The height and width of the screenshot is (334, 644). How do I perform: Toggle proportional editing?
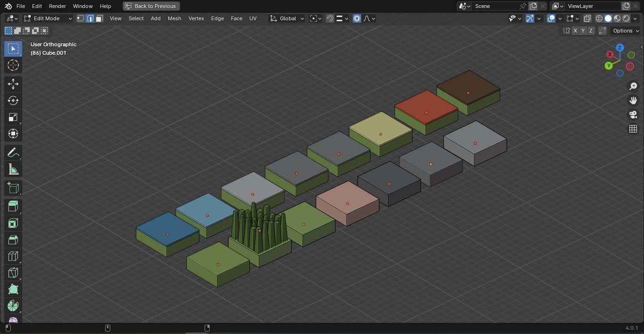click(x=357, y=18)
